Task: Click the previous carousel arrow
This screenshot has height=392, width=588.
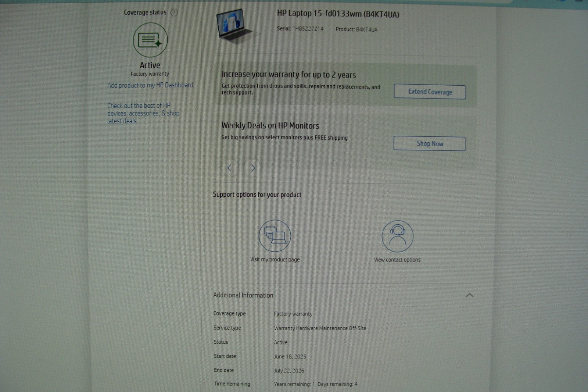Action: coord(229,168)
